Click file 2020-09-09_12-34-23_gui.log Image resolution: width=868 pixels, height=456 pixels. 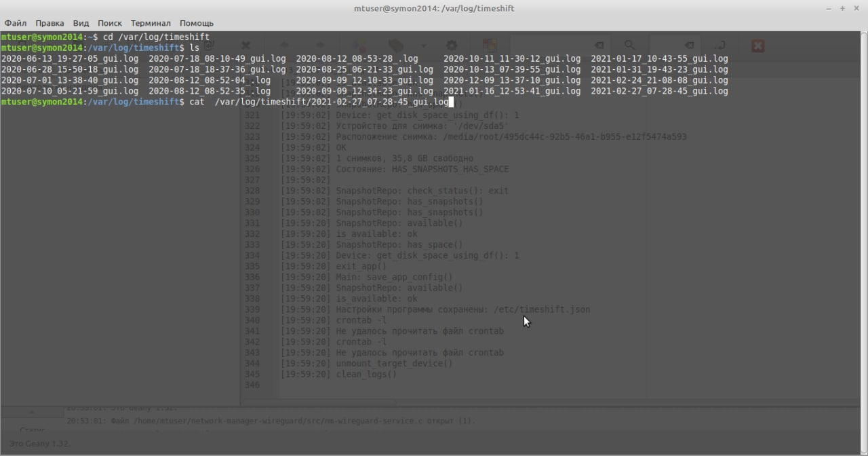[365, 91]
